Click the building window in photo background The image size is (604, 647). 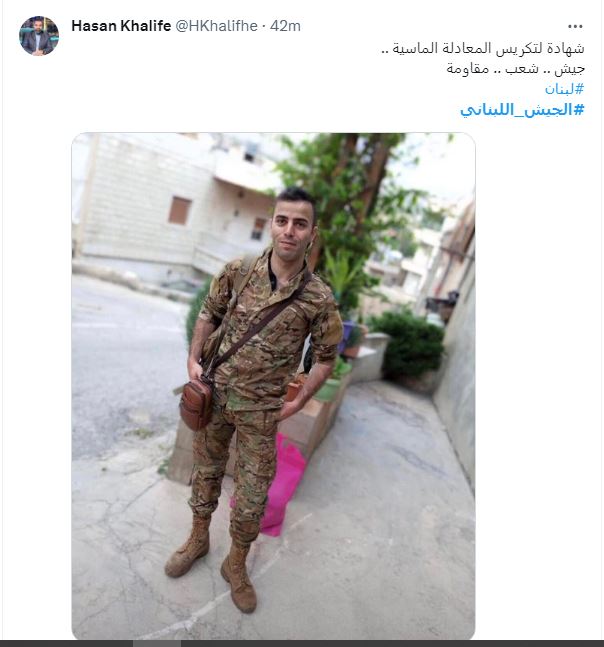[x=179, y=210]
